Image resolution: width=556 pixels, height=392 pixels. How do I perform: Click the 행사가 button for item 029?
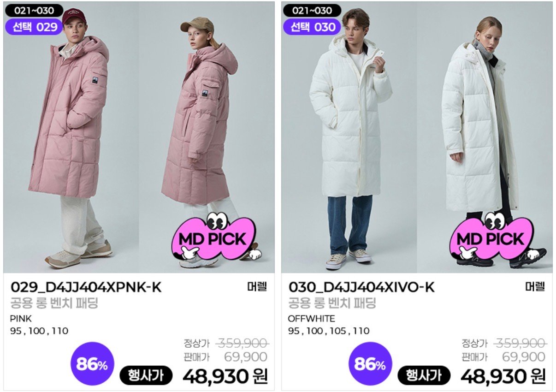(146, 375)
